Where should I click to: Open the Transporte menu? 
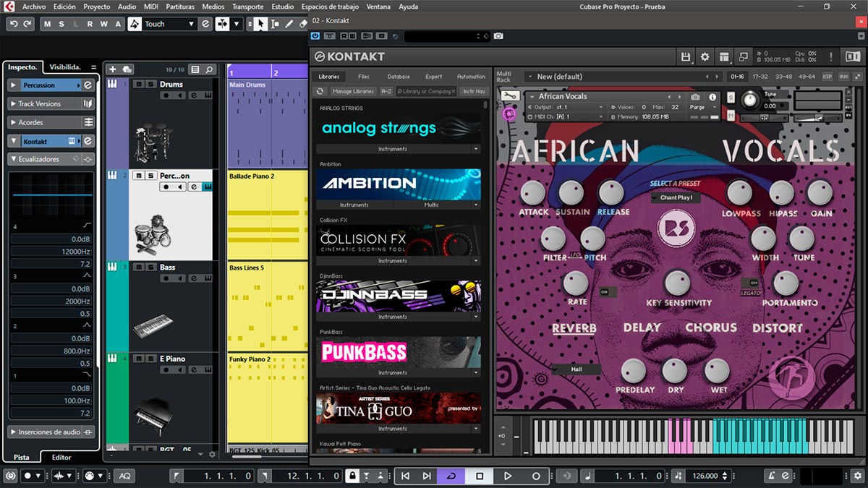(x=247, y=7)
